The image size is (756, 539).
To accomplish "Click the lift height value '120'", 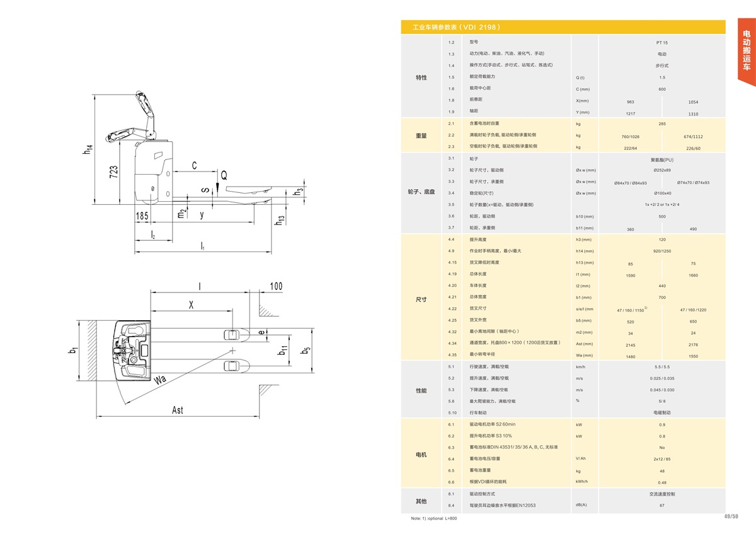I will [661, 240].
